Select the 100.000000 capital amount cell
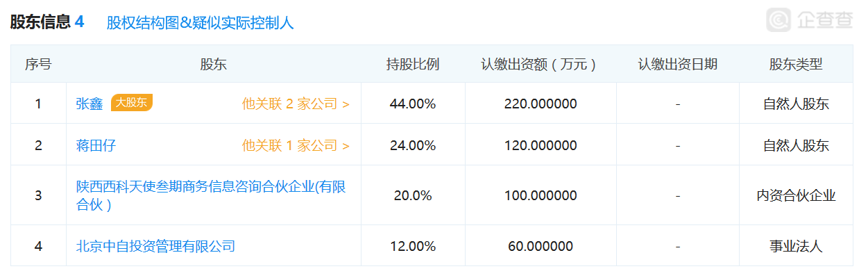Screen dimensions: 868x278 pos(541,196)
